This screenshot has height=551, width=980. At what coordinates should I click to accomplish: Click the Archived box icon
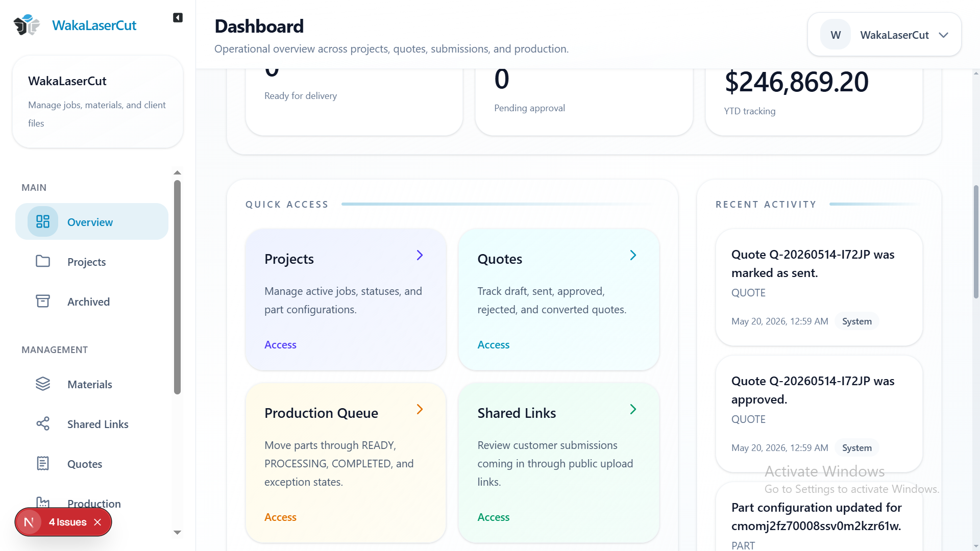point(43,301)
